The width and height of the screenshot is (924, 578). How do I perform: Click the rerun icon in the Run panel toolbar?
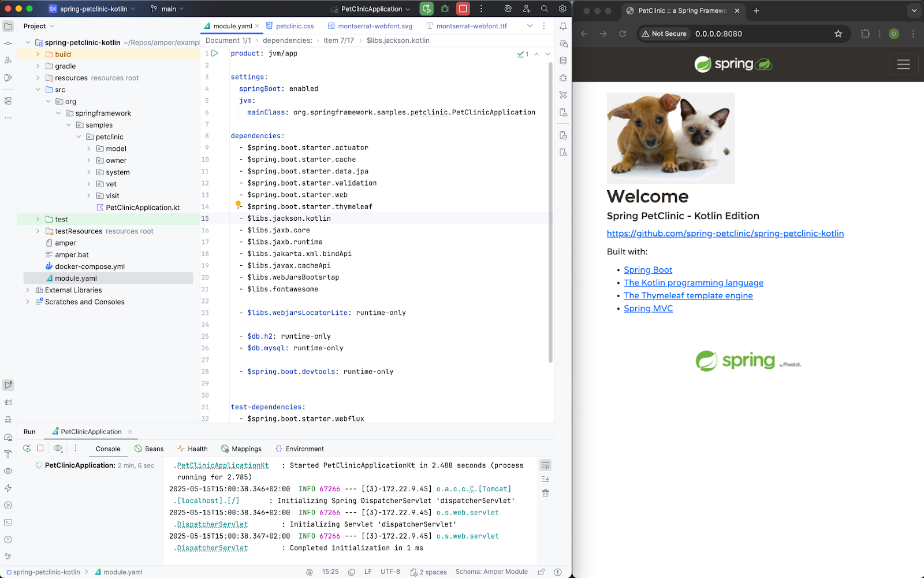27,449
